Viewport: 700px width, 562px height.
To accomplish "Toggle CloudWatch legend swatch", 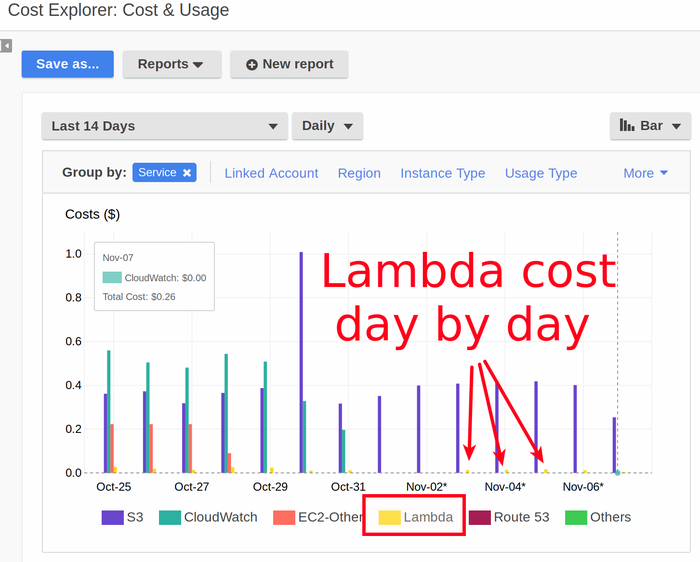I will (170, 517).
